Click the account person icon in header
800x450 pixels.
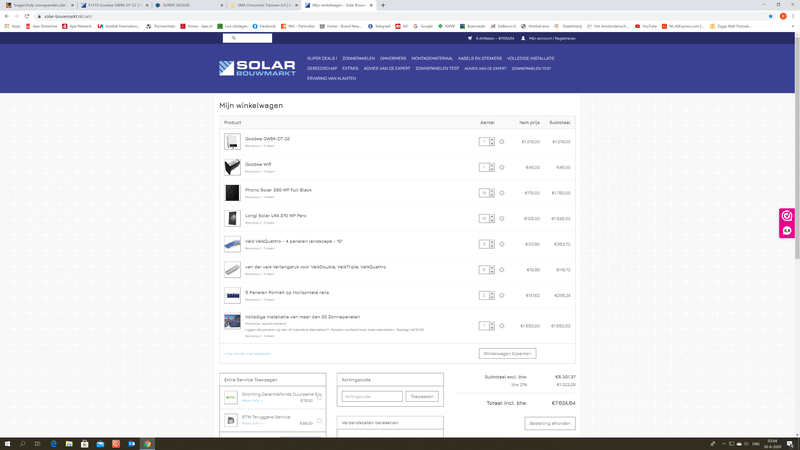tap(523, 38)
